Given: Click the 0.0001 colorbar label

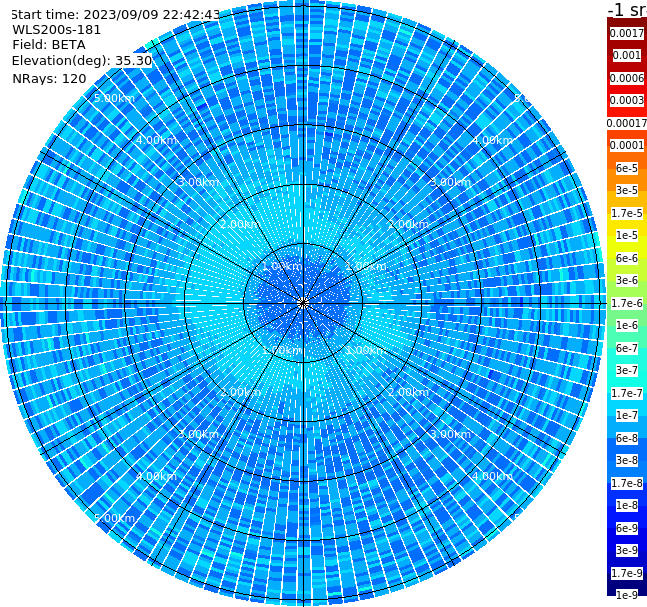Looking at the screenshot, I should pyautogui.click(x=627, y=146).
